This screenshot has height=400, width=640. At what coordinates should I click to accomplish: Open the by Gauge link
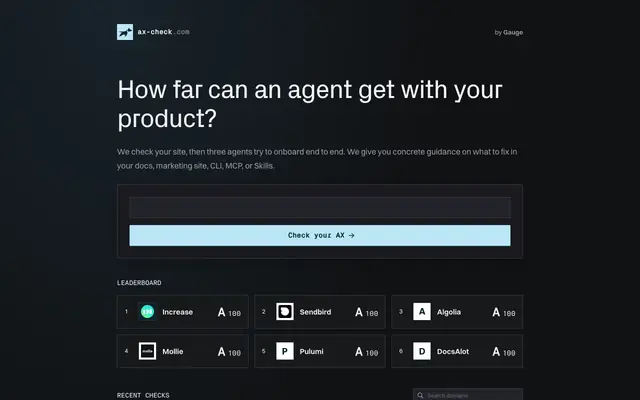pyautogui.click(x=509, y=32)
